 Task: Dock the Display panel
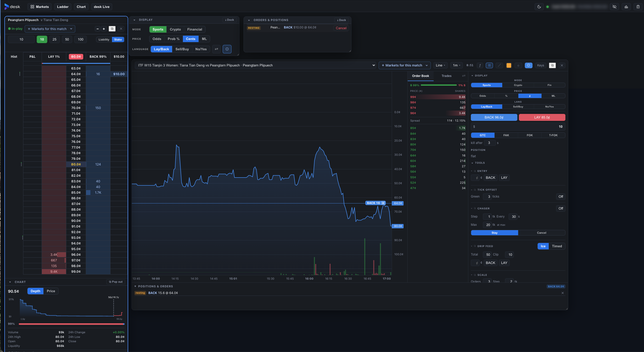coord(229,20)
